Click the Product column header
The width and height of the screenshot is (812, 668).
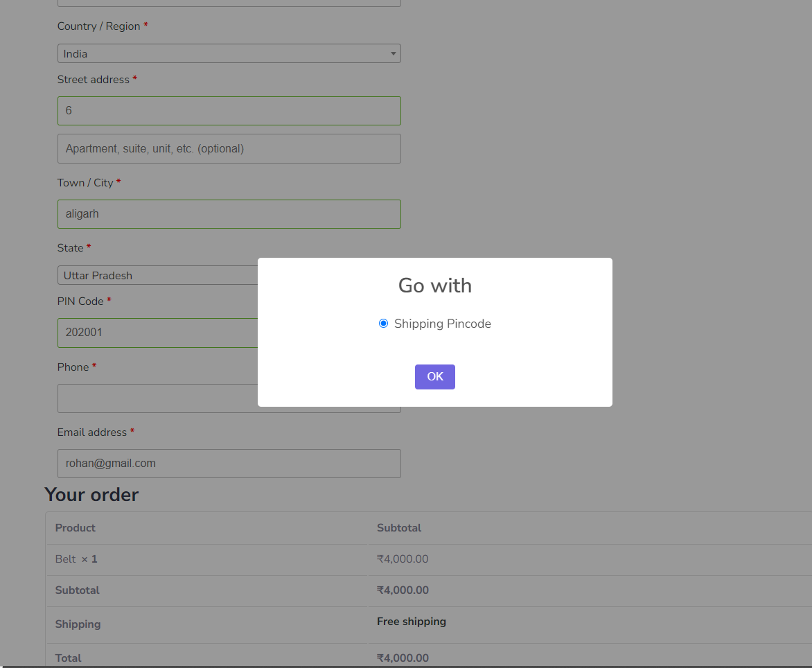(x=75, y=527)
